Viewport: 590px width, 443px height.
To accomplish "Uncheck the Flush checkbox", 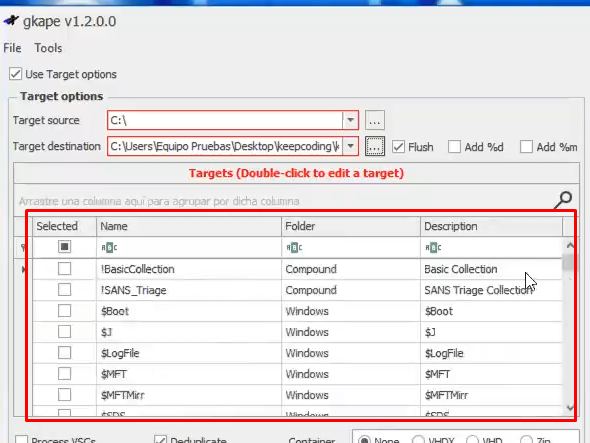I will [398, 147].
